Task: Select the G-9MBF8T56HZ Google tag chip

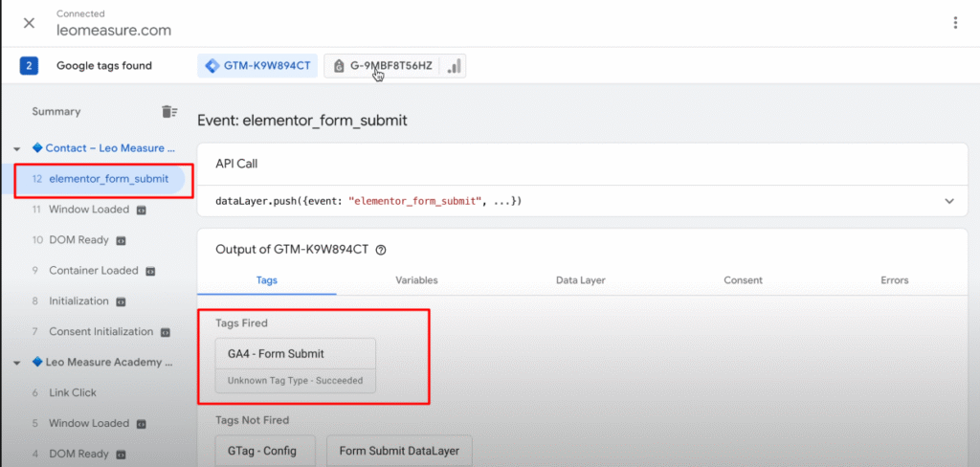Action: point(382,66)
